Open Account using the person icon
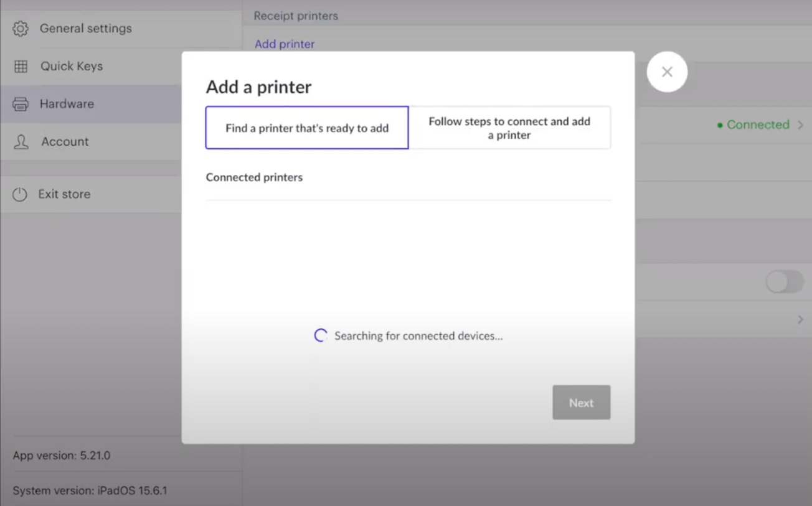This screenshot has height=506, width=812. pos(21,141)
